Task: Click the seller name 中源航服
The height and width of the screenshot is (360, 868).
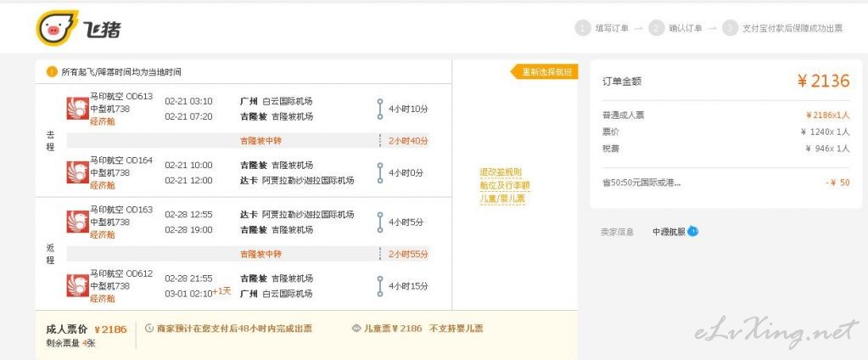Action: (669, 232)
